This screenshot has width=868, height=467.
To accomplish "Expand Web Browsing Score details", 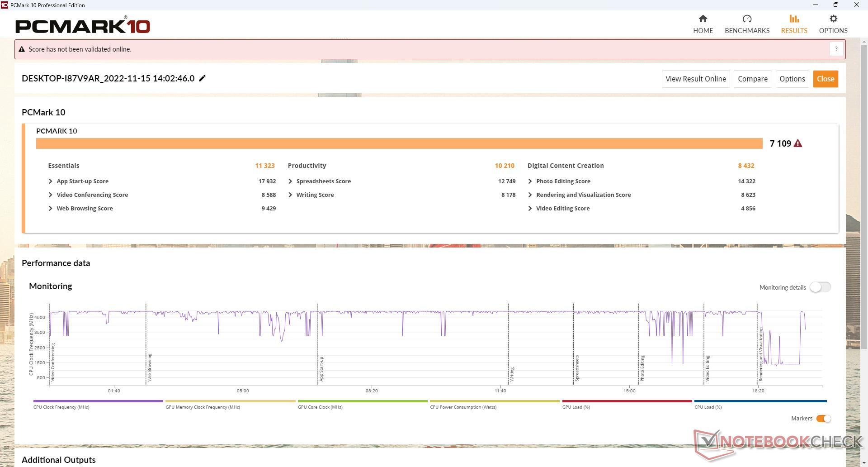I will tap(50, 208).
